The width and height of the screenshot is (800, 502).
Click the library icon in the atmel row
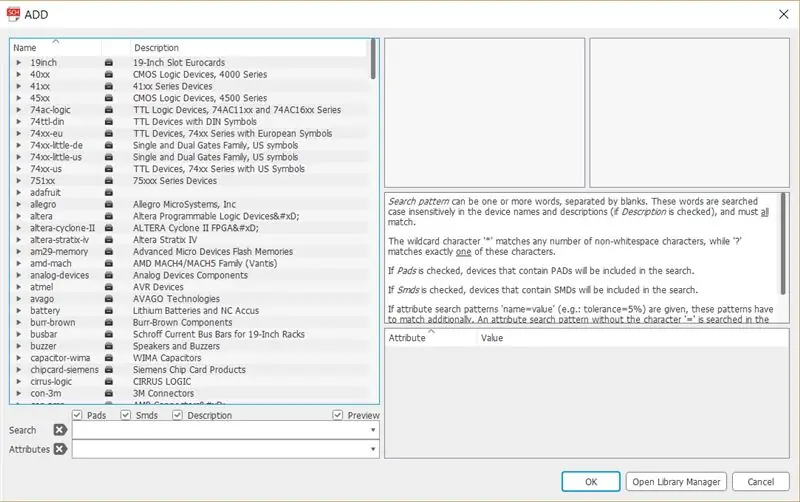coord(109,287)
